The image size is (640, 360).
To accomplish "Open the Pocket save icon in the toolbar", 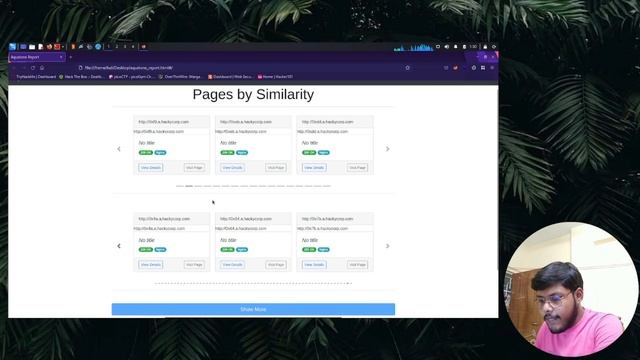I will [x=446, y=68].
